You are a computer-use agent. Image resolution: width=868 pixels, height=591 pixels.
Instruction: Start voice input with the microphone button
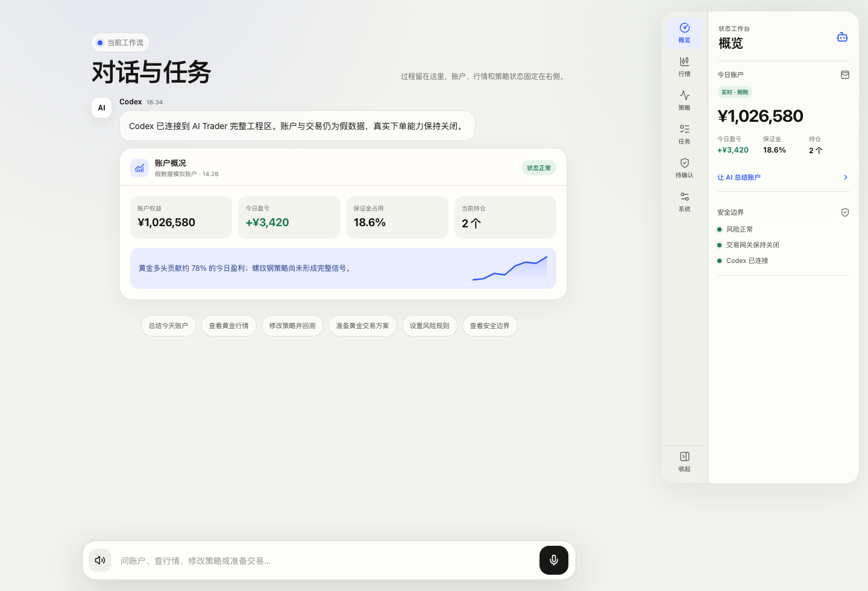pos(554,560)
